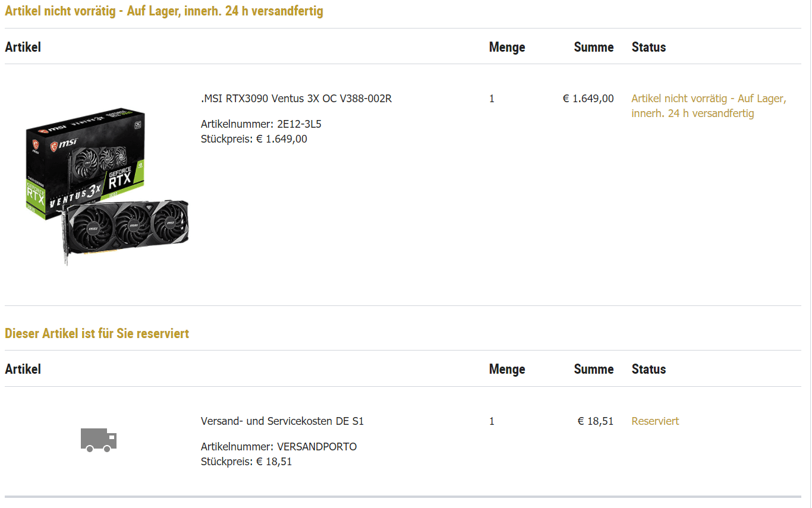Select the Artikelnummer 2E12-3L5 text
The width and height of the screenshot is (812, 508).
pos(261,124)
